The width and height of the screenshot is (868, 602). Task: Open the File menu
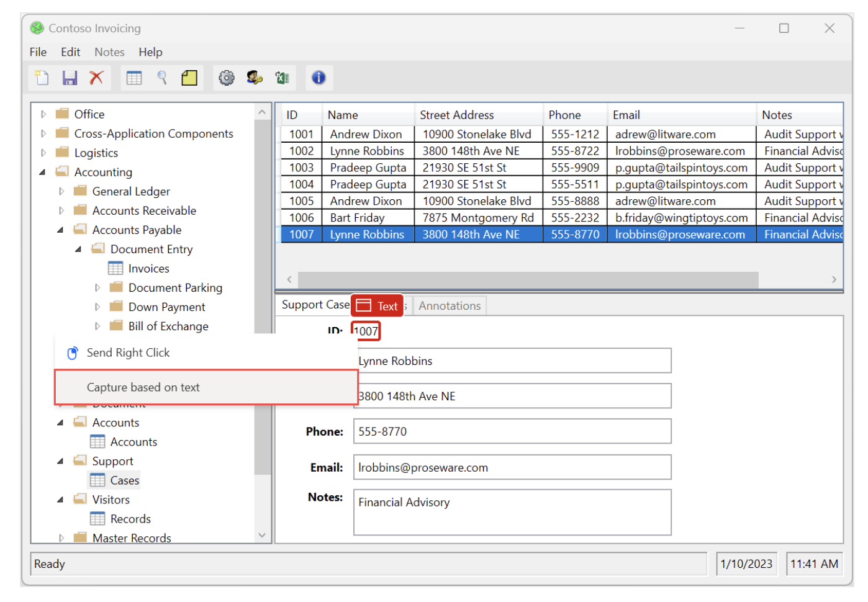tap(38, 52)
